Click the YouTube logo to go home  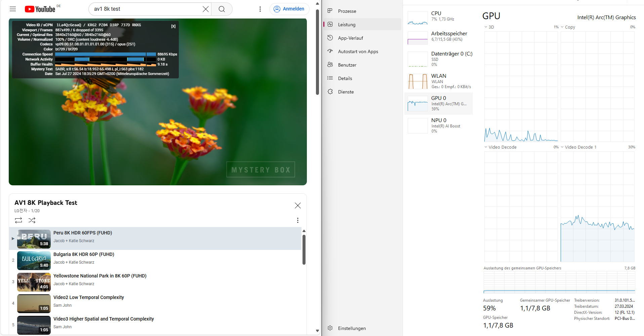(x=40, y=9)
